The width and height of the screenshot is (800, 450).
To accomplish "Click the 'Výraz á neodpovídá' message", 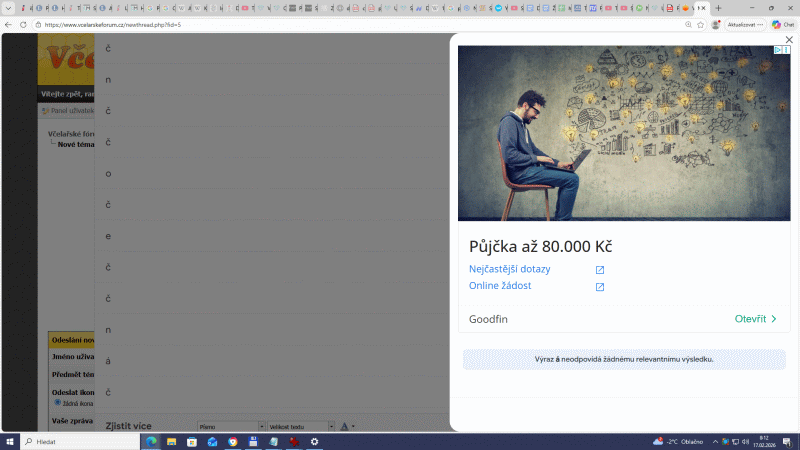I will 623,359.
